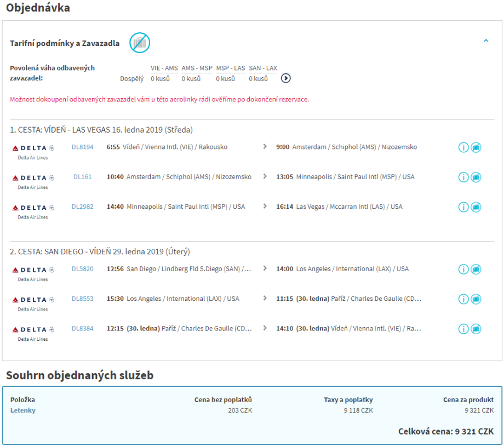Open flight number DL8384 link
This screenshot has width=504, height=446.
pyautogui.click(x=83, y=329)
